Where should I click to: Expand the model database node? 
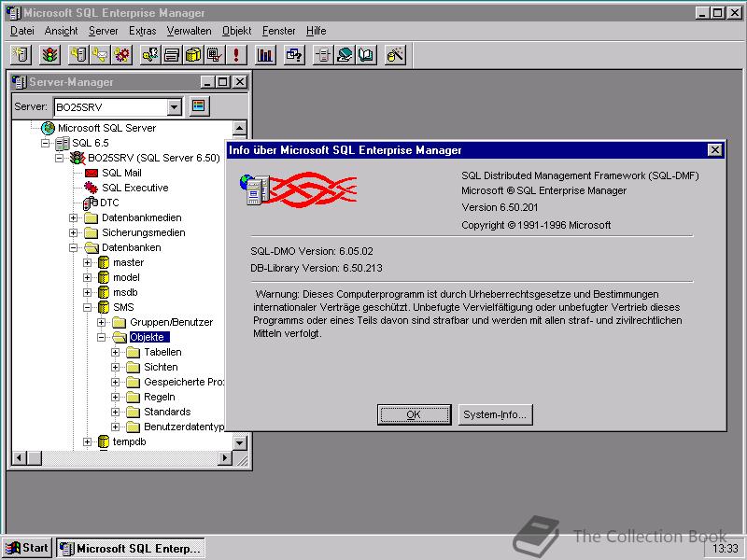point(87,277)
